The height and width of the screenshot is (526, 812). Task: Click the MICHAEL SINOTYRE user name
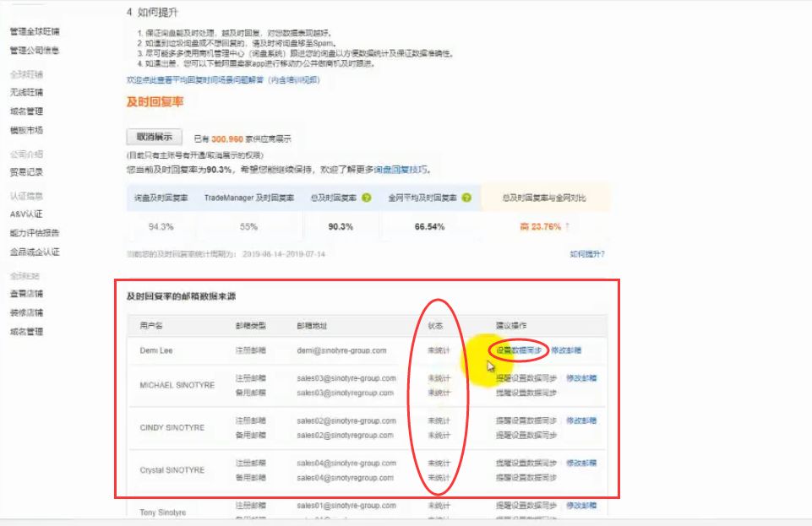[x=177, y=385]
